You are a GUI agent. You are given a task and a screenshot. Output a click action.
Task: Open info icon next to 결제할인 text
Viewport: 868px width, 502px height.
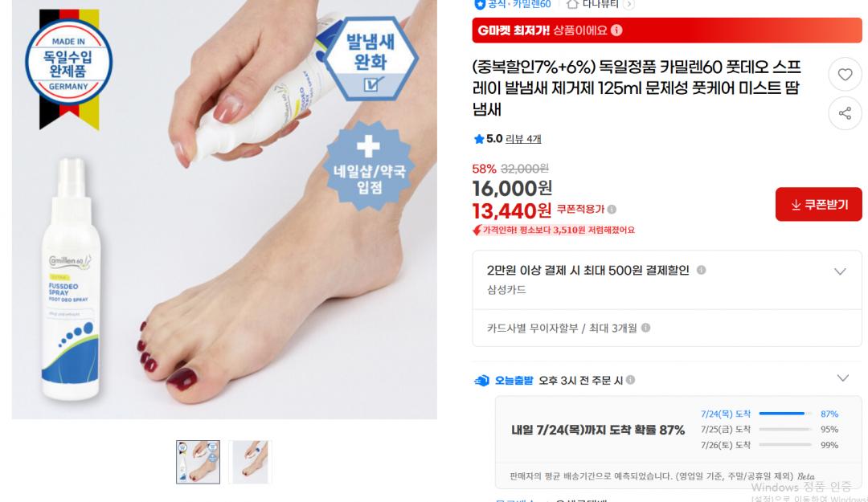(701, 270)
